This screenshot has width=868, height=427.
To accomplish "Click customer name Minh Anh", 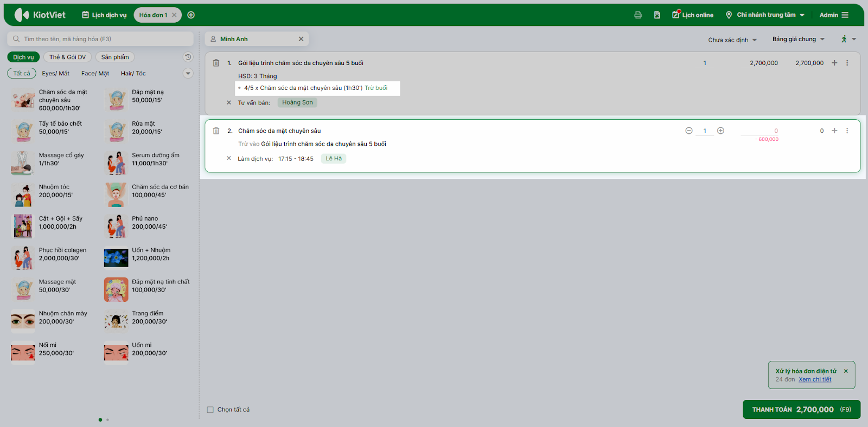I will click(x=234, y=39).
